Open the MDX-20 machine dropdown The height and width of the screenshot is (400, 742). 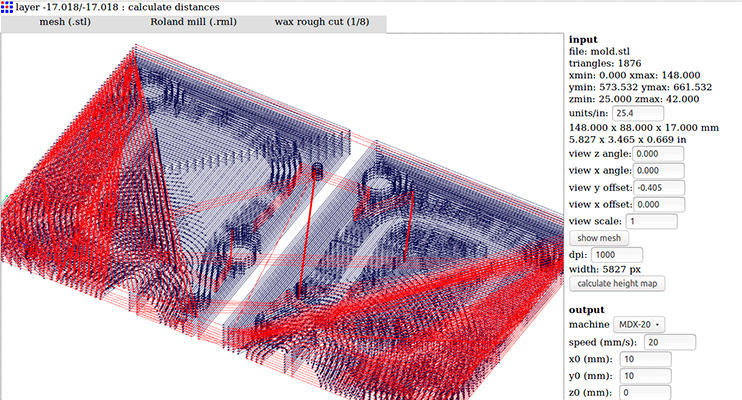coord(639,325)
